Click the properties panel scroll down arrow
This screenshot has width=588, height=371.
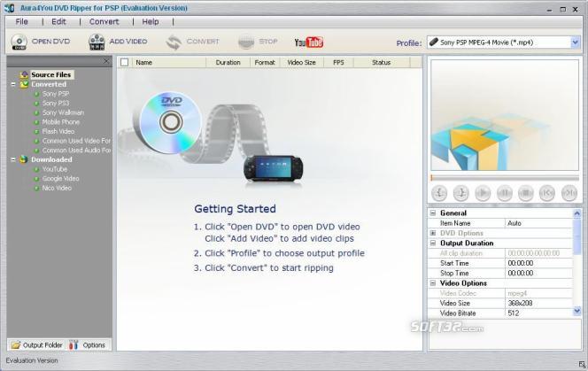pos(576,311)
